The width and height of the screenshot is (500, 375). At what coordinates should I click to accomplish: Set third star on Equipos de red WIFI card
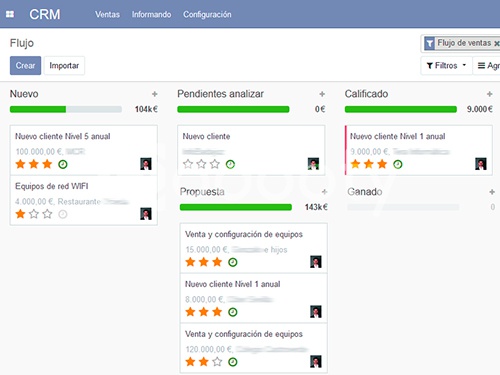point(47,214)
